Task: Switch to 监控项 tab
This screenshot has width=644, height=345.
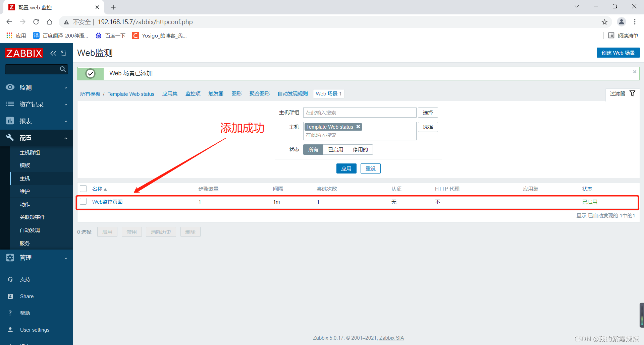Action: click(193, 94)
